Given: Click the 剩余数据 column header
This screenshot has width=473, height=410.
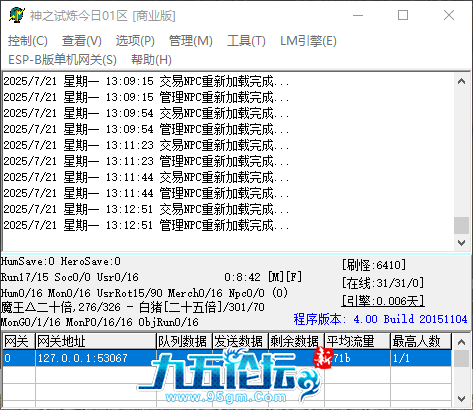Looking at the screenshot, I should 296,341.
